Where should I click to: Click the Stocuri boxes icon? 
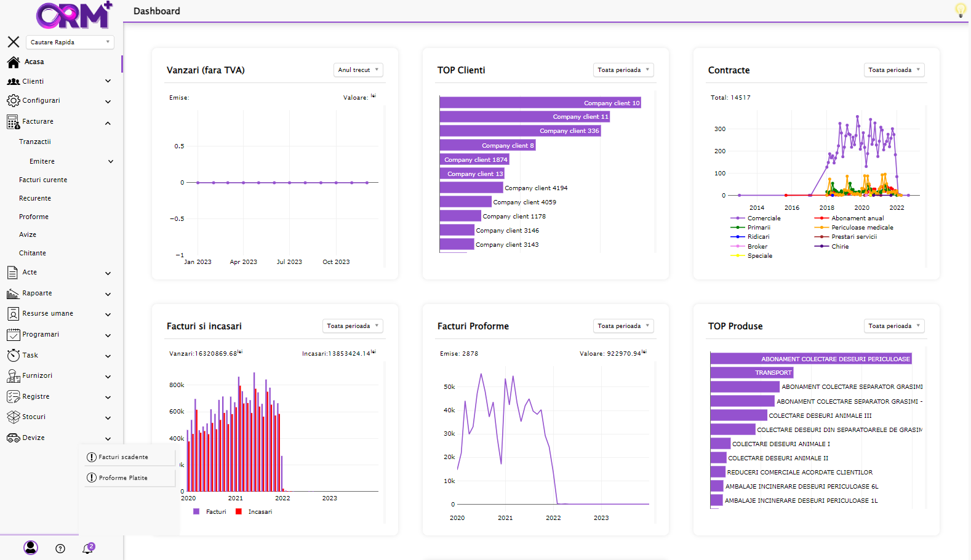pos(13,417)
